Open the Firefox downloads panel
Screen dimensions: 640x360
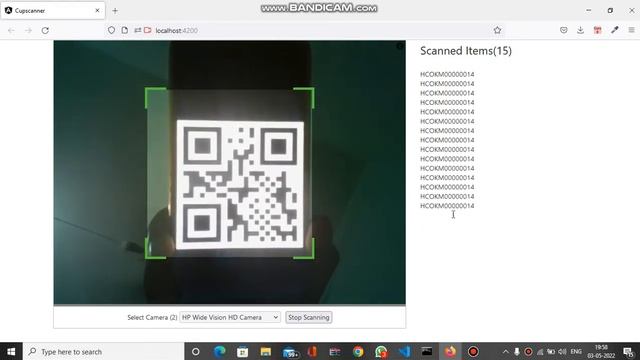click(x=580, y=30)
